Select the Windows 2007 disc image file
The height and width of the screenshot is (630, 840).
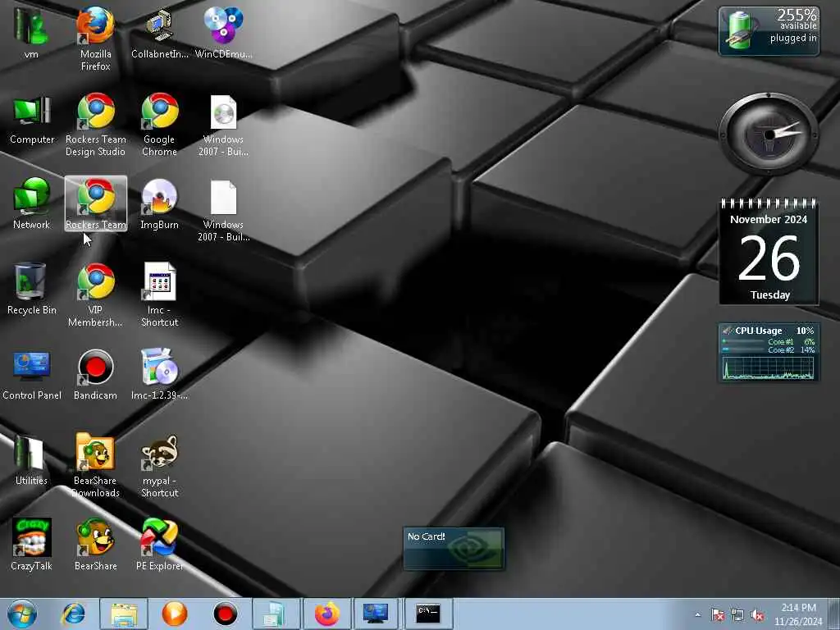(x=223, y=125)
